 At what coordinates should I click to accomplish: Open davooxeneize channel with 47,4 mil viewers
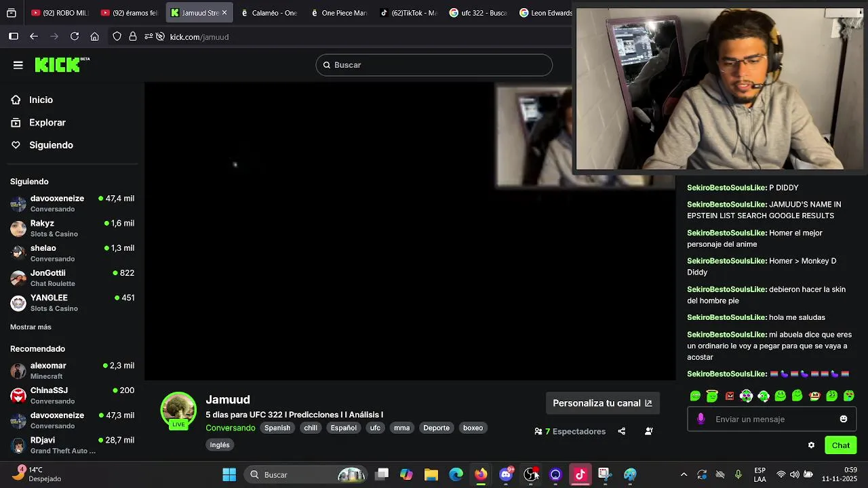click(72, 203)
